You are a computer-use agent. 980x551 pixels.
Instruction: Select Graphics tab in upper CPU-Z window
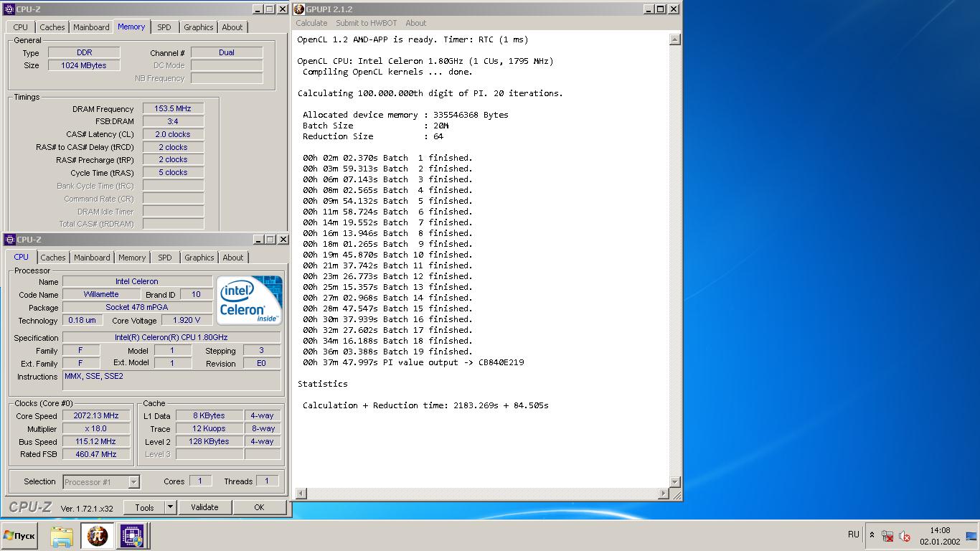pyautogui.click(x=199, y=27)
